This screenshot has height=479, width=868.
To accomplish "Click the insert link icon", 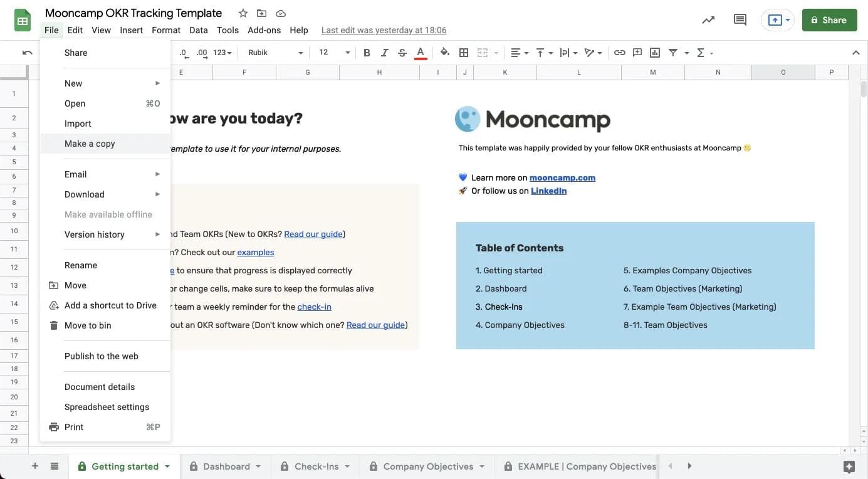I will pos(619,53).
